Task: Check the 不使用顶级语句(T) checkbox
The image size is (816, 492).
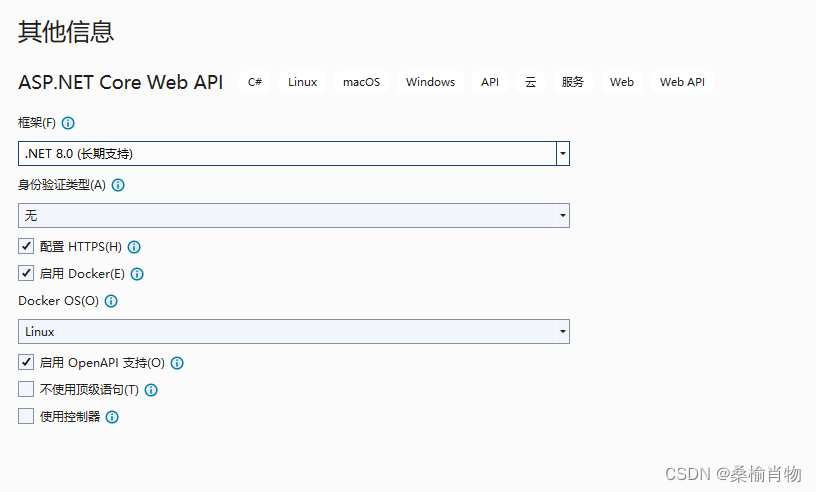Action: click(26, 389)
